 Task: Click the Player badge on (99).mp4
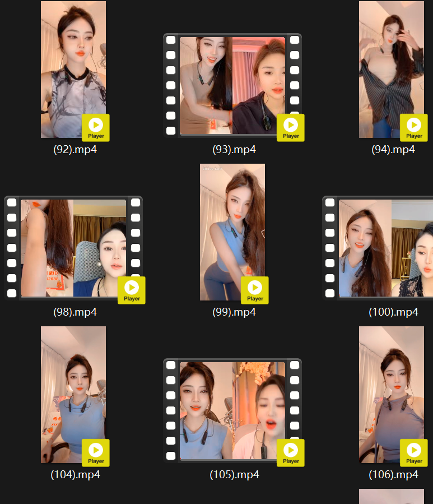[255, 290]
